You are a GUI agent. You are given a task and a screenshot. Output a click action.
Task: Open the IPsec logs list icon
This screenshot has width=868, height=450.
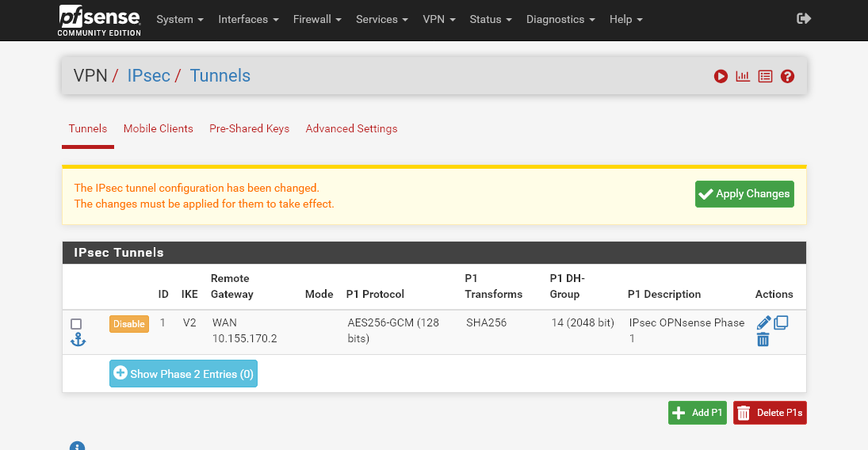[x=765, y=77]
